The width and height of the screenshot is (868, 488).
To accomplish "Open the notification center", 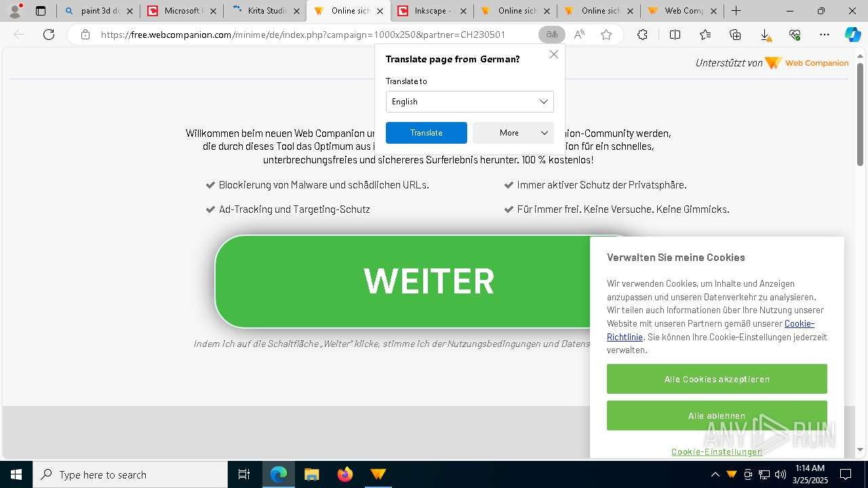I will coord(846,474).
